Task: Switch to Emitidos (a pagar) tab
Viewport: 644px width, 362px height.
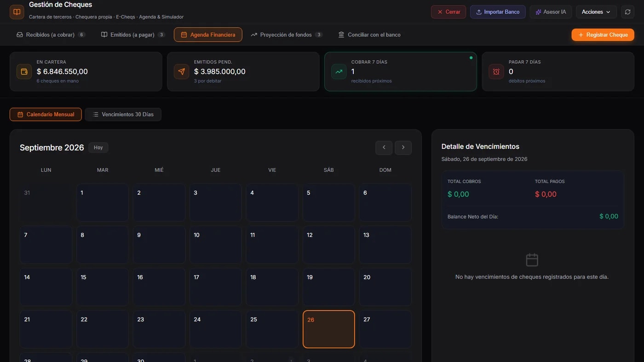Action: click(133, 35)
